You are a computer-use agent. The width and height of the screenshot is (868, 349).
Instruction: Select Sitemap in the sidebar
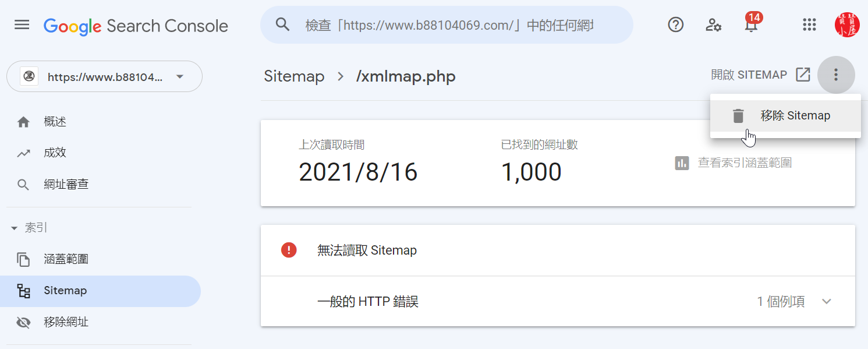[x=100, y=291]
